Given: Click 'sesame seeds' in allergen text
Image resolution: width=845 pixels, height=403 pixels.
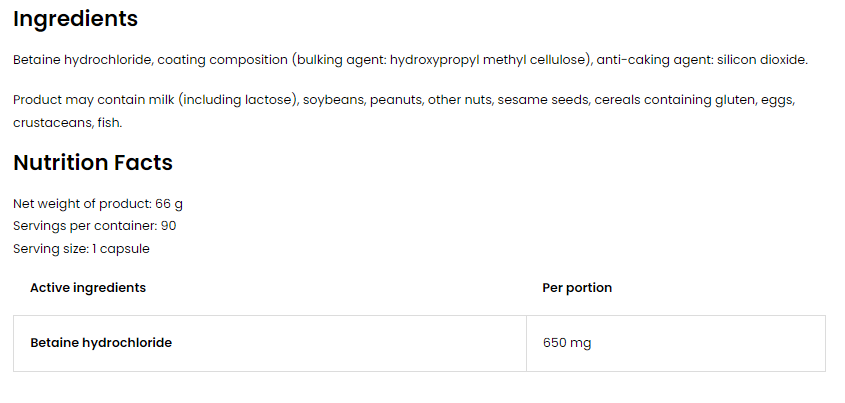Looking at the screenshot, I should 543,100.
